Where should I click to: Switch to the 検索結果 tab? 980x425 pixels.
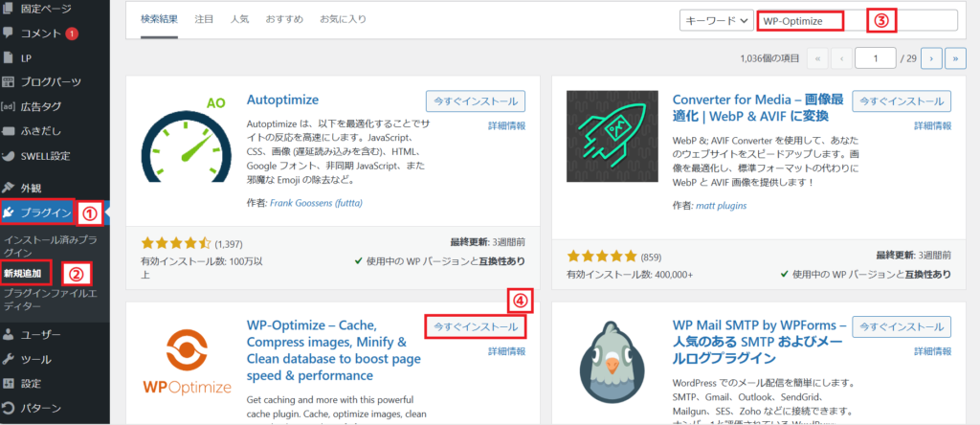click(160, 19)
